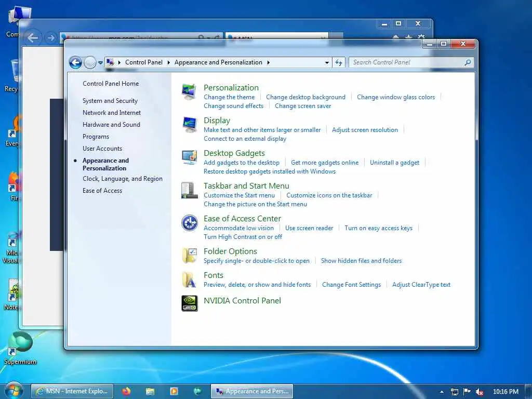Viewport: 532px width, 399px height.
Task: Open the Personalization category icon
Action: (189, 92)
